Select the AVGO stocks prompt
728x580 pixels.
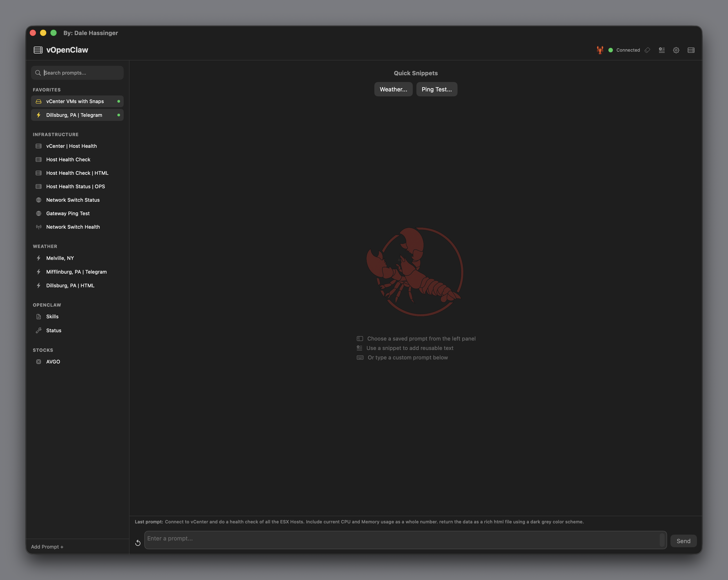53,361
